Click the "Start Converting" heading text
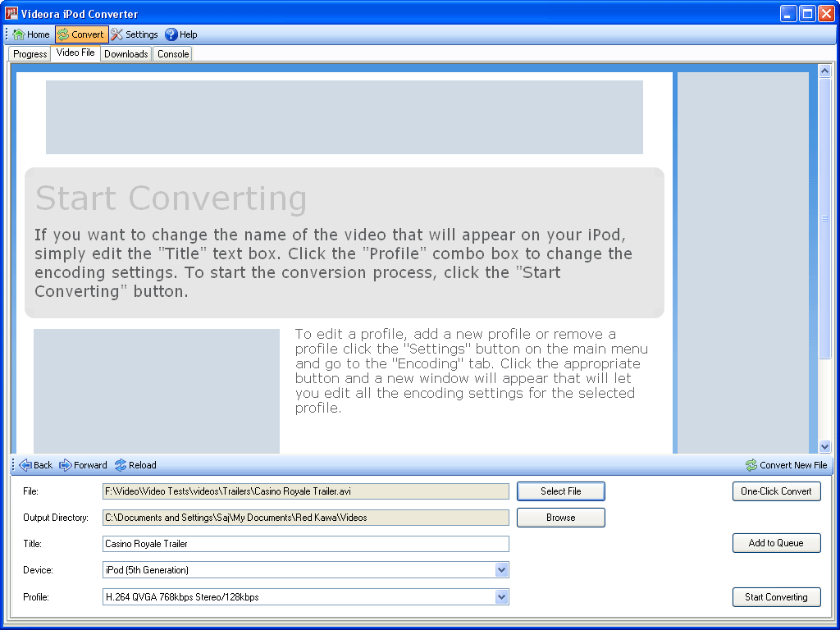The image size is (840, 630). tap(171, 199)
